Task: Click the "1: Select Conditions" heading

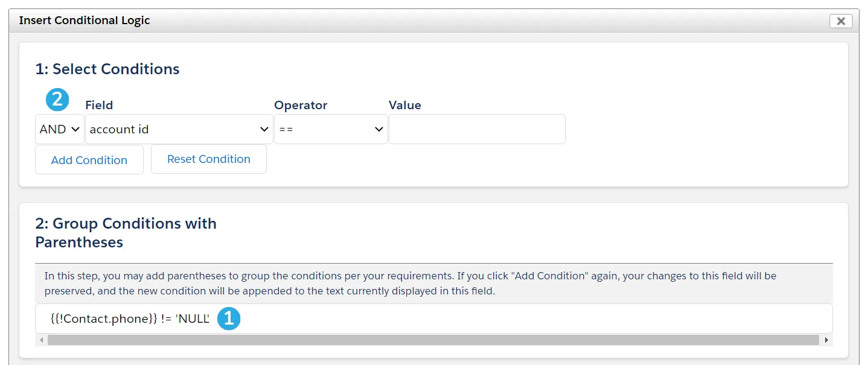Action: point(107,69)
